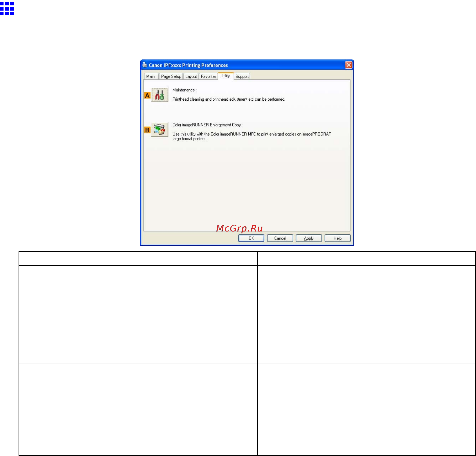Click the 'Printhead cleaning and printhead adjustment' description
This screenshot has height=456, width=476.
pyautogui.click(x=229, y=99)
